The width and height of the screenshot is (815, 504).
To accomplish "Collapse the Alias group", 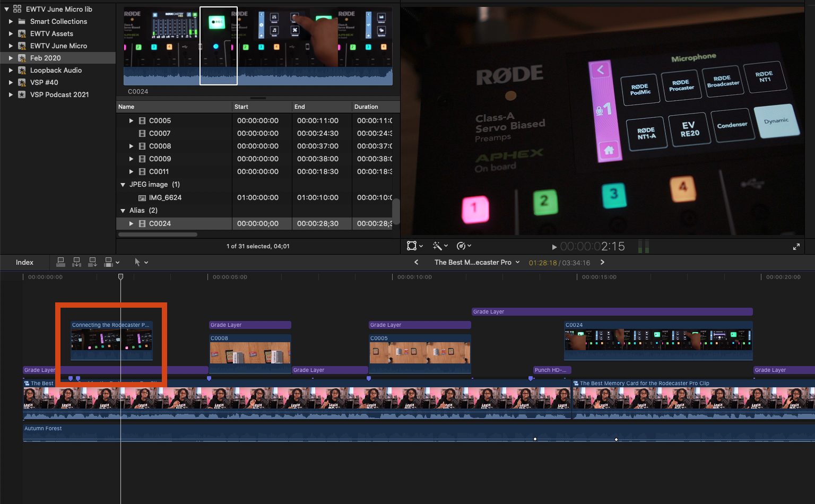I will point(123,211).
